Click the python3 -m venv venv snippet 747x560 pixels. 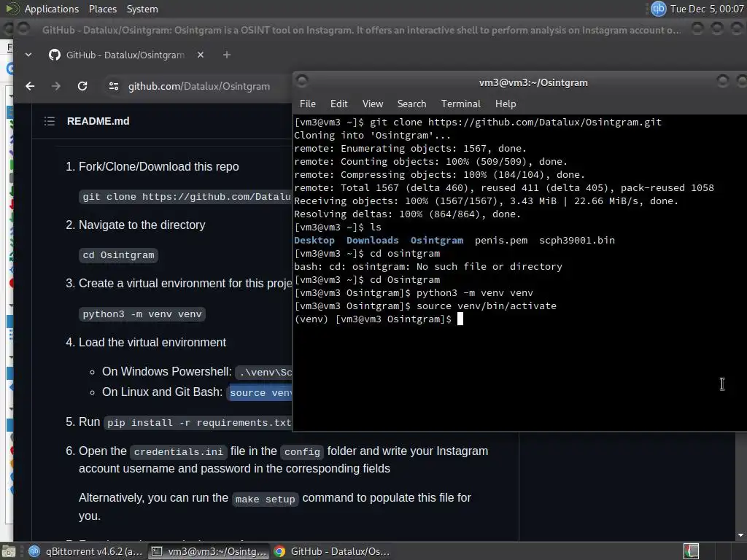pos(142,314)
